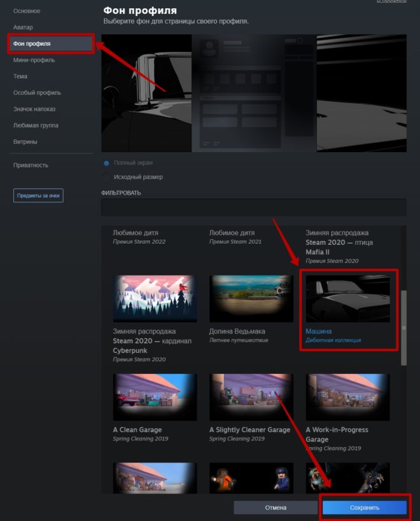Click the Дебютная коллекция label
Image resolution: width=420 pixels, height=521 pixels.
pyautogui.click(x=333, y=340)
